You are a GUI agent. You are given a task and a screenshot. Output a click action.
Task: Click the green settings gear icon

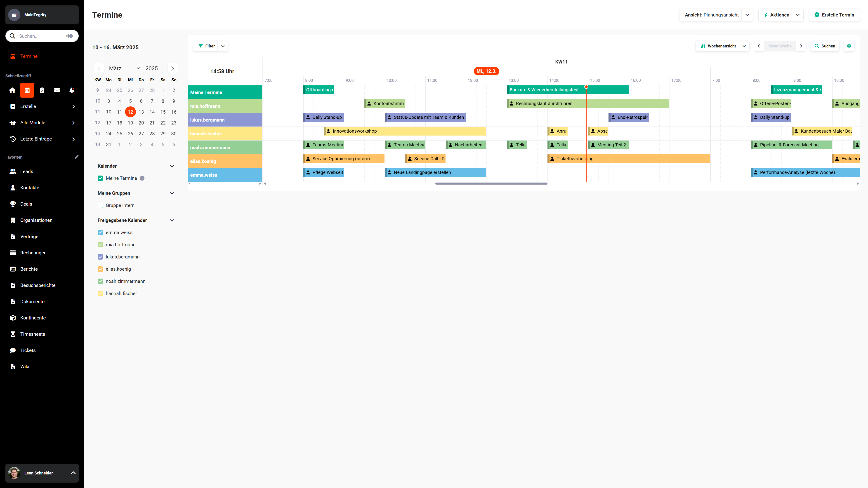[849, 46]
